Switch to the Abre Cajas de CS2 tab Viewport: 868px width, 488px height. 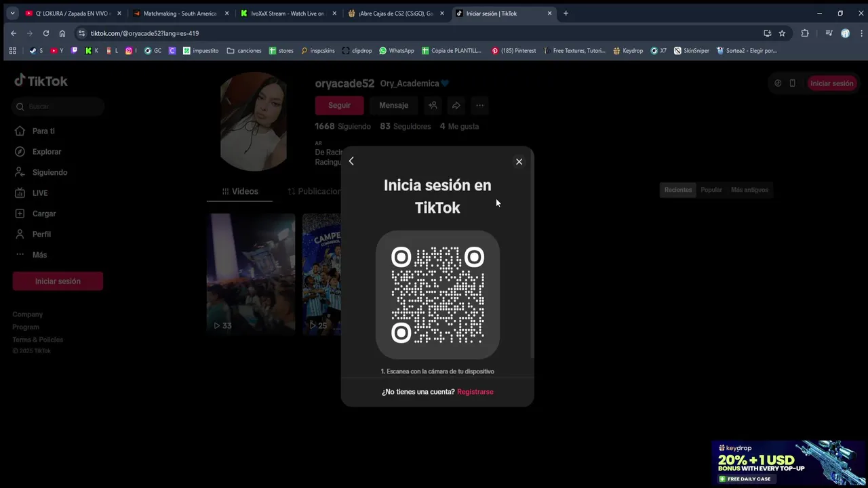coord(396,13)
